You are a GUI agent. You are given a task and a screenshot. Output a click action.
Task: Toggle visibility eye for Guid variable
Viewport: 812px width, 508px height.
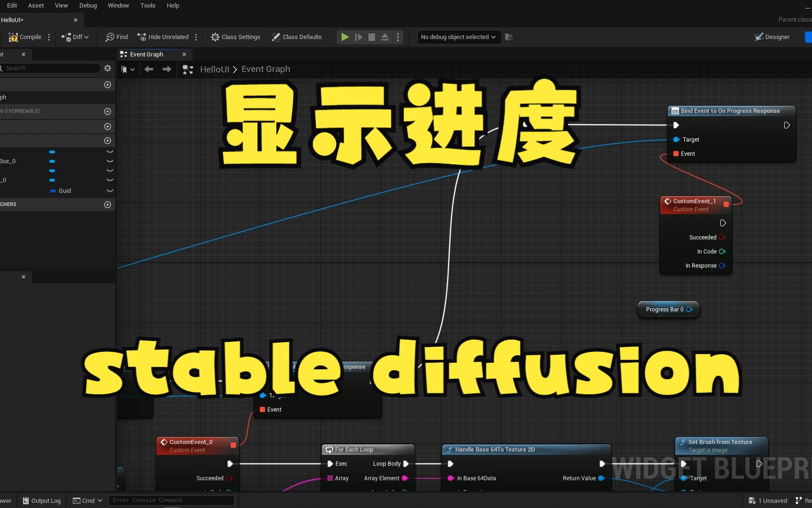110,191
